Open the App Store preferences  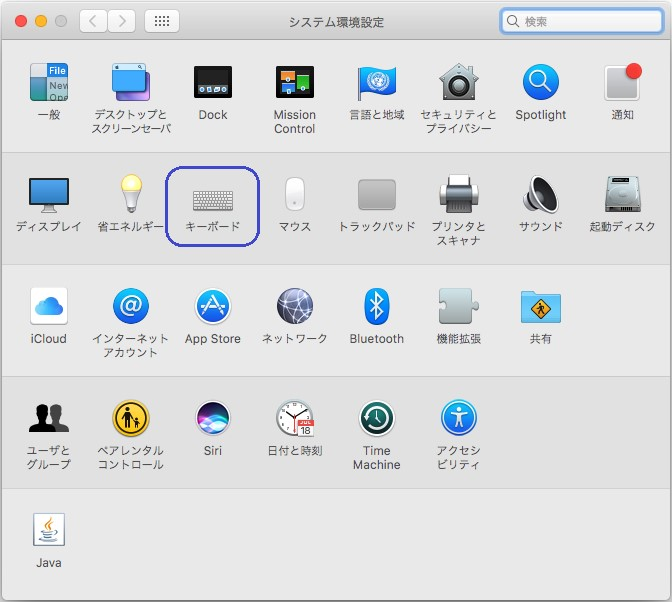[x=212, y=307]
